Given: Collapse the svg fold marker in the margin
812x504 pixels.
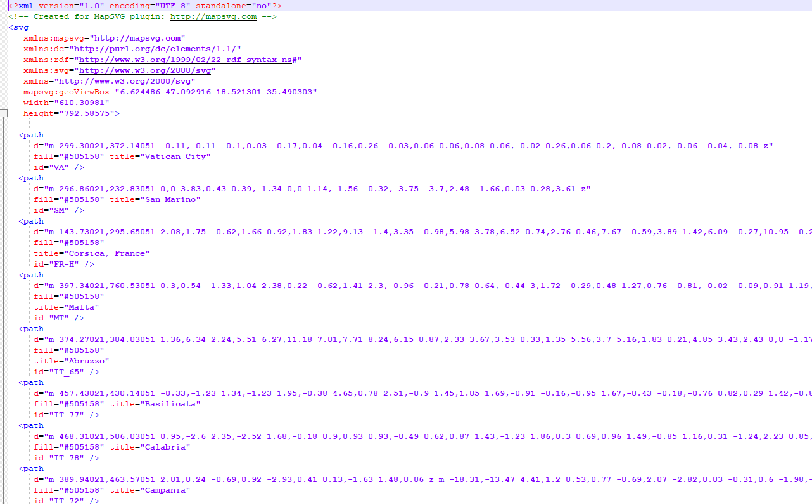Looking at the screenshot, I should pyautogui.click(x=4, y=113).
